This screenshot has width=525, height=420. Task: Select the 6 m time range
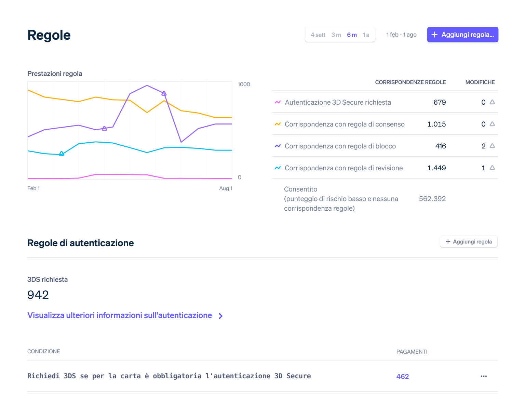point(352,35)
